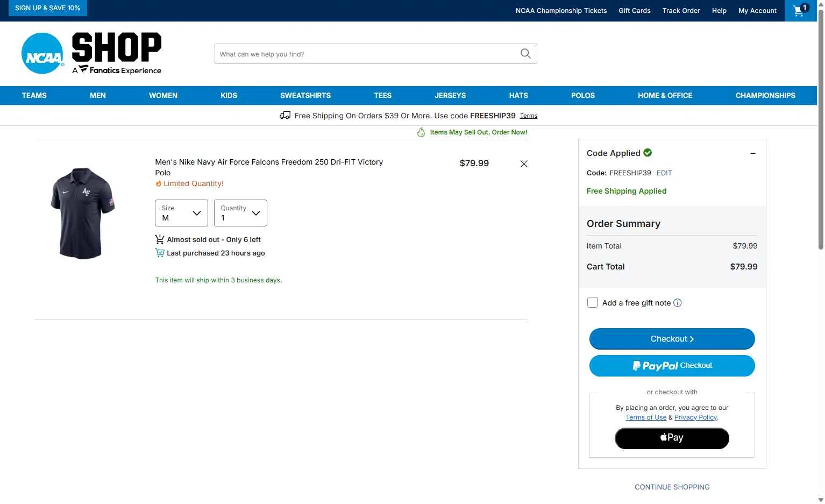Click the Limited Quantity fire icon
The width and height of the screenshot is (825, 504).
click(159, 183)
